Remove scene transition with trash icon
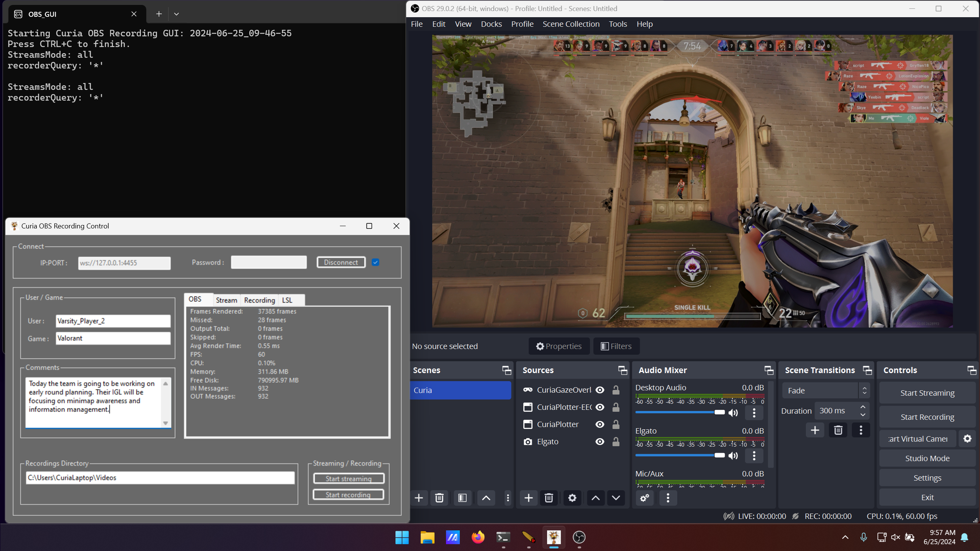This screenshot has width=980, height=551. [838, 430]
